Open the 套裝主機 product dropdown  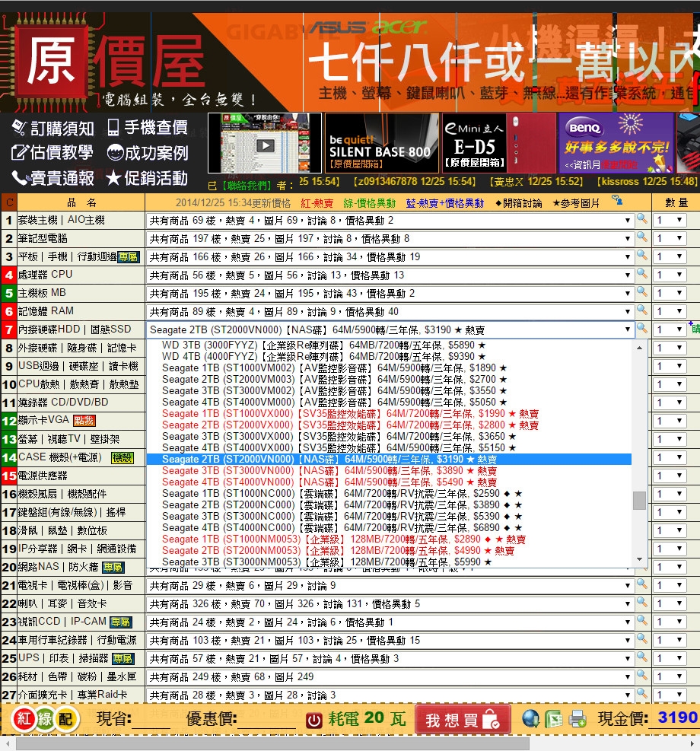point(390,221)
